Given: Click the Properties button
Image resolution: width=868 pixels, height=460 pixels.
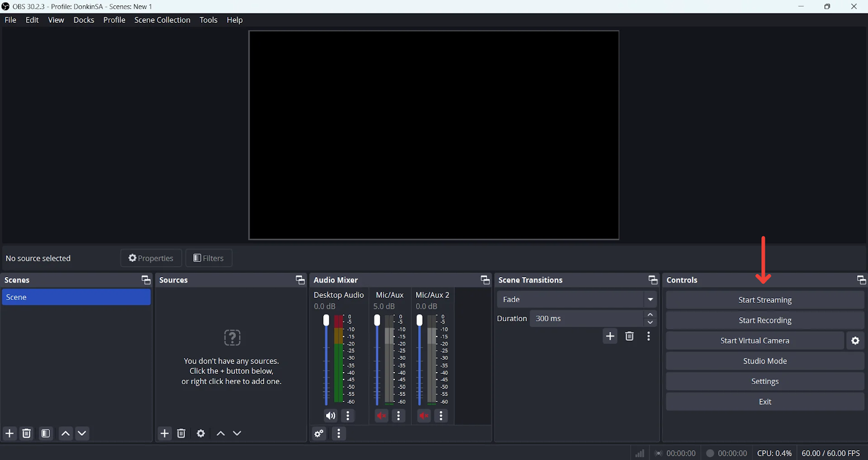Looking at the screenshot, I should tap(151, 258).
